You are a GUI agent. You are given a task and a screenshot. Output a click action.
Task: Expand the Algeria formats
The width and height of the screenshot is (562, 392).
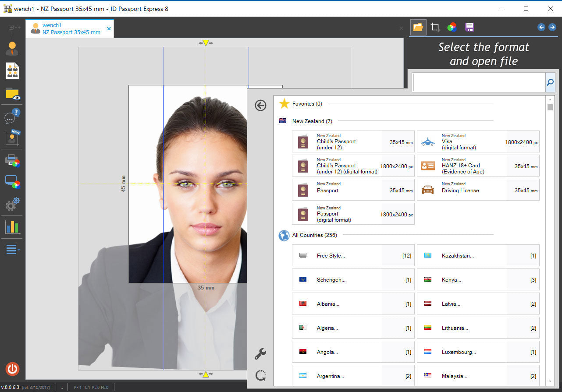point(353,328)
